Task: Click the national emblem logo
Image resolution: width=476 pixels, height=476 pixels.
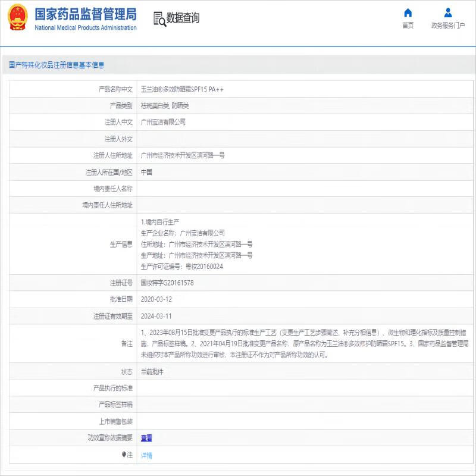Action: (x=18, y=17)
